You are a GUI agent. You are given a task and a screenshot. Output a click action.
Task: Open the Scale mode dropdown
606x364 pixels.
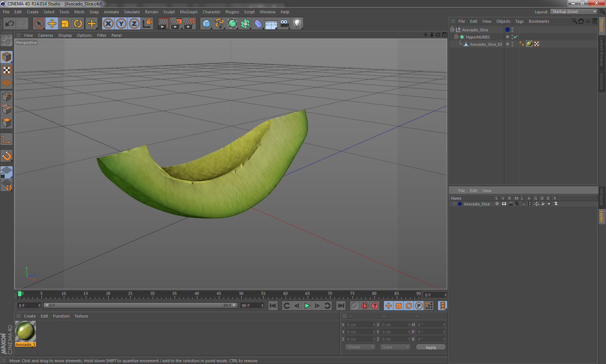point(395,347)
